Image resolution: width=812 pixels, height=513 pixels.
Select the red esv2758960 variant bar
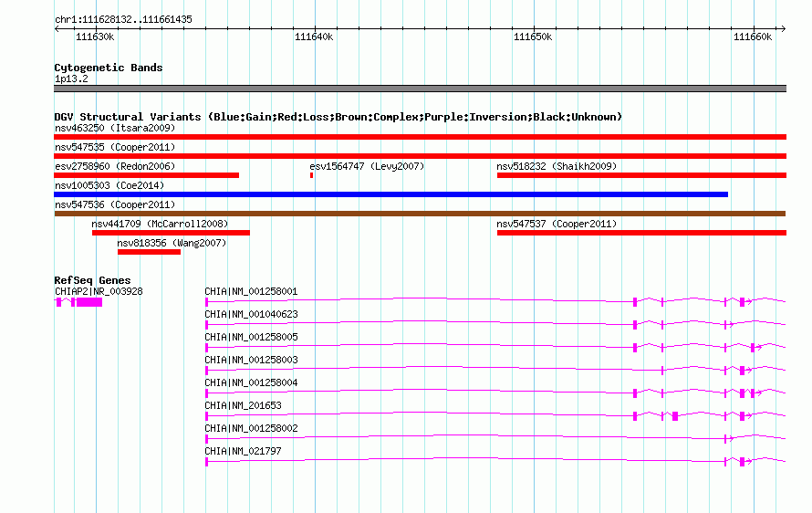click(147, 175)
